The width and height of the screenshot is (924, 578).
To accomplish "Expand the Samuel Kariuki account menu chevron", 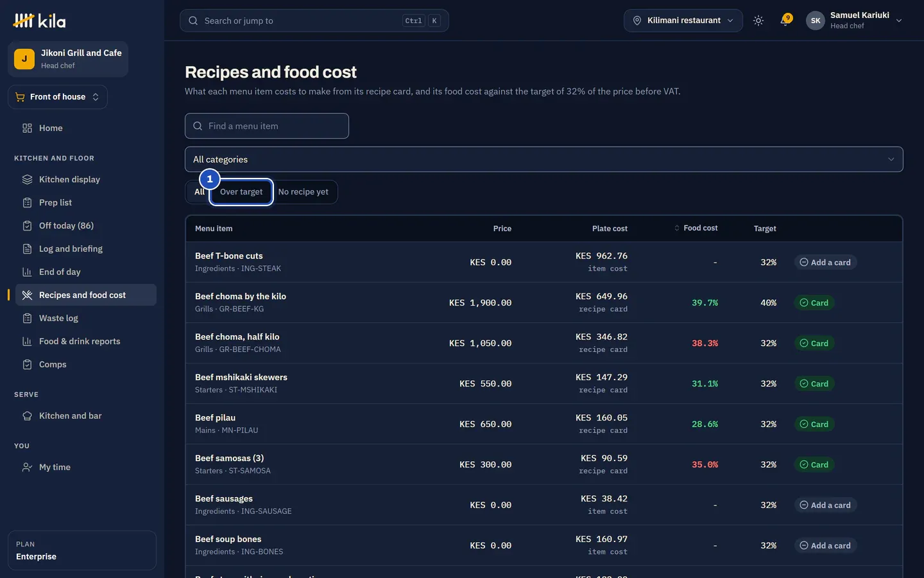I will (899, 21).
